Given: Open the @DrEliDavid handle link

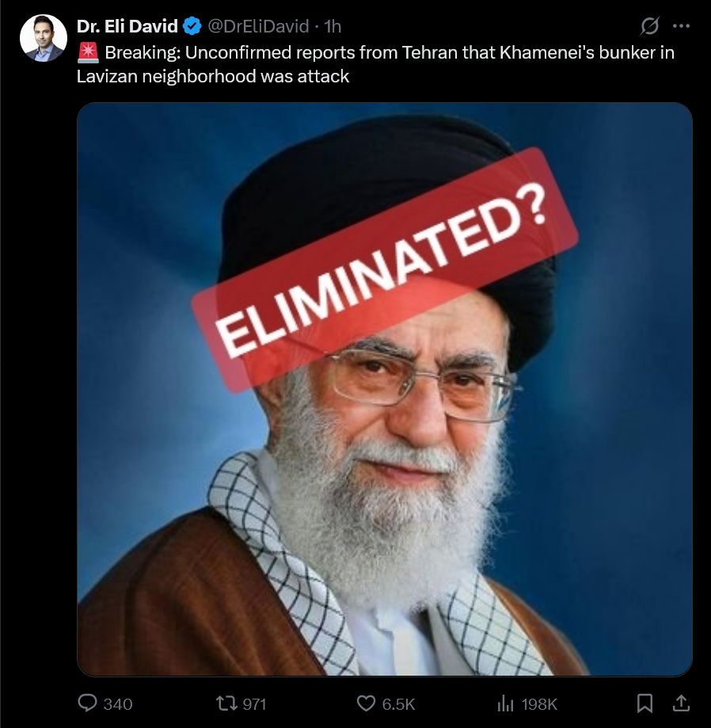Looking at the screenshot, I should (258, 26).
